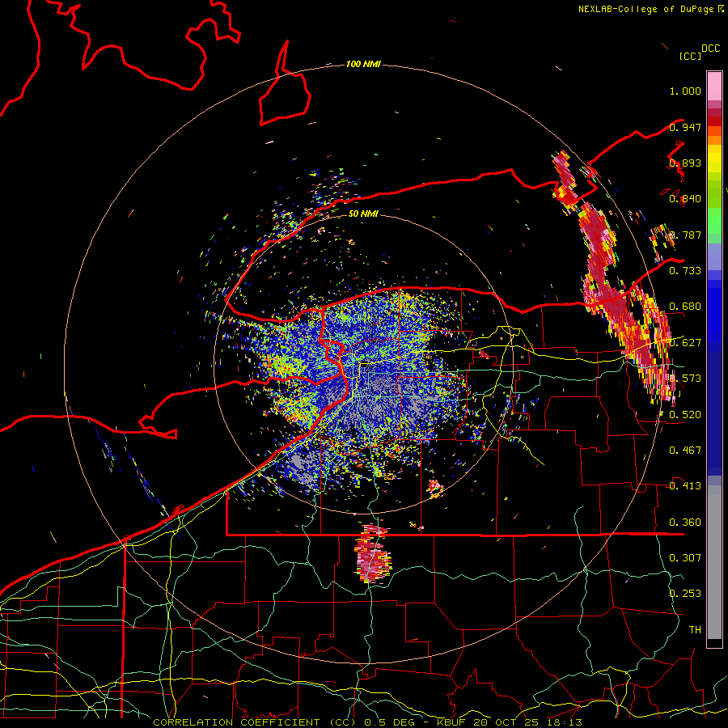Click the Correlation Coefficient KBUF caption at the bottom

click(x=367, y=722)
